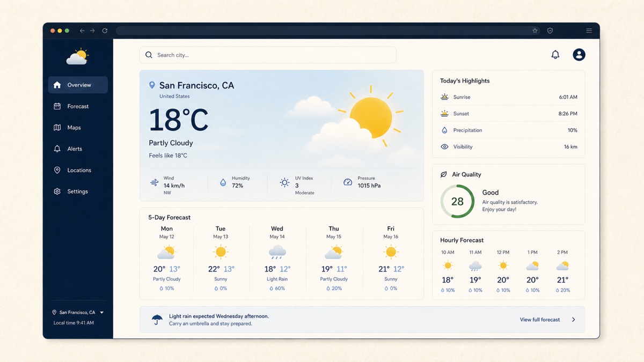
Task: Click the Wind icon in current conditions
Action: [x=155, y=183]
